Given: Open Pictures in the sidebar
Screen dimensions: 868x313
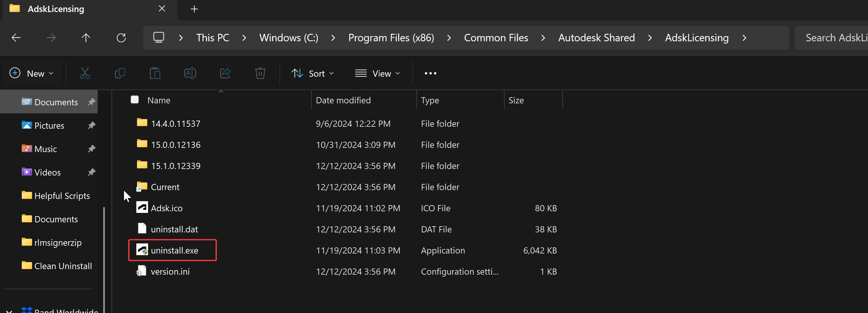Looking at the screenshot, I should 49,125.
